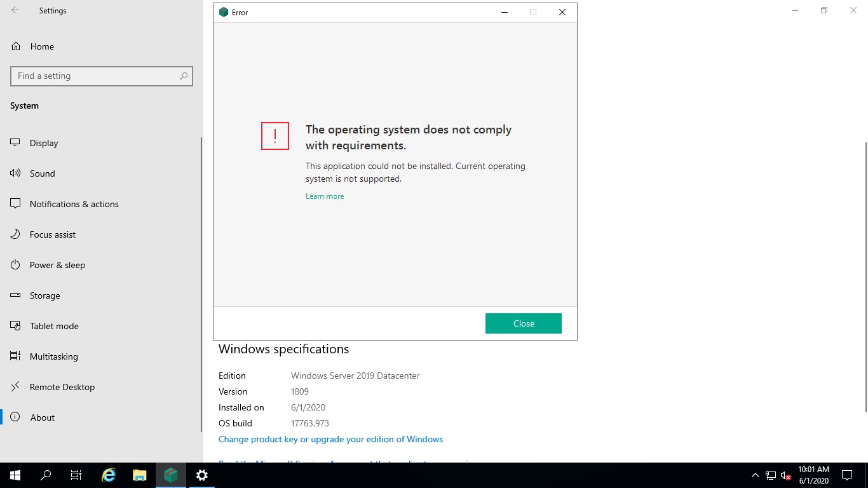Open Power & sleep settings
This screenshot has height=488, width=868.
(102, 265)
